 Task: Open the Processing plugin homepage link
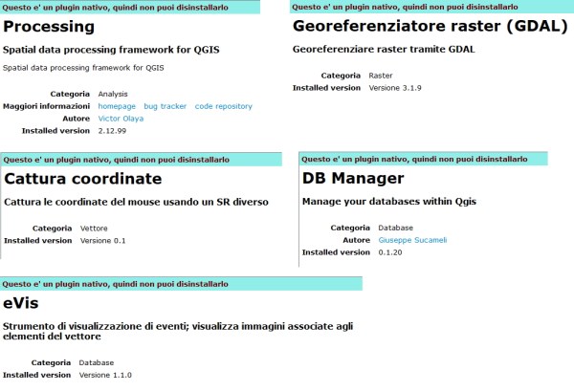tap(117, 106)
